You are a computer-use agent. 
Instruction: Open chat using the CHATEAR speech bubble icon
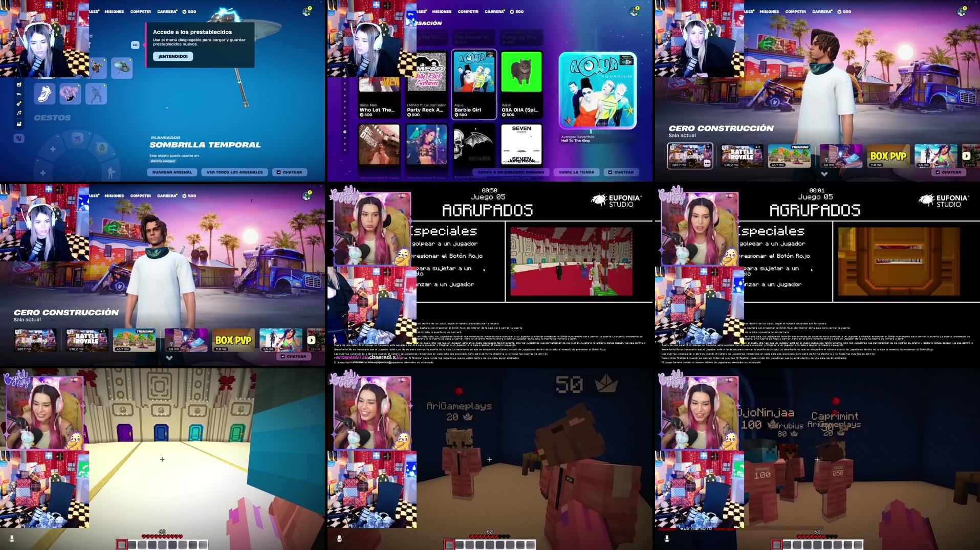tap(279, 172)
